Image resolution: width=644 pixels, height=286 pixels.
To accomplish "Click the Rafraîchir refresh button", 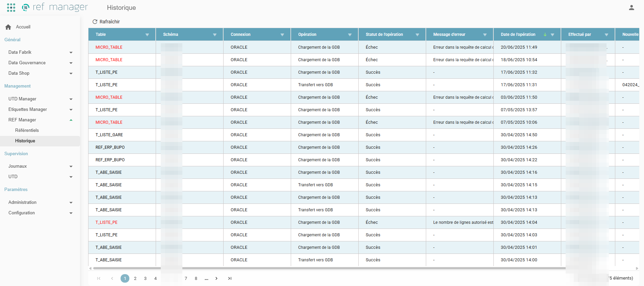I will [106, 22].
